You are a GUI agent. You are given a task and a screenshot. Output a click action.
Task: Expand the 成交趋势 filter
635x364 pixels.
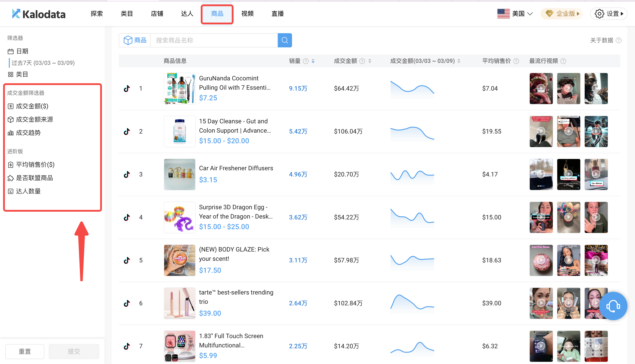(x=24, y=133)
